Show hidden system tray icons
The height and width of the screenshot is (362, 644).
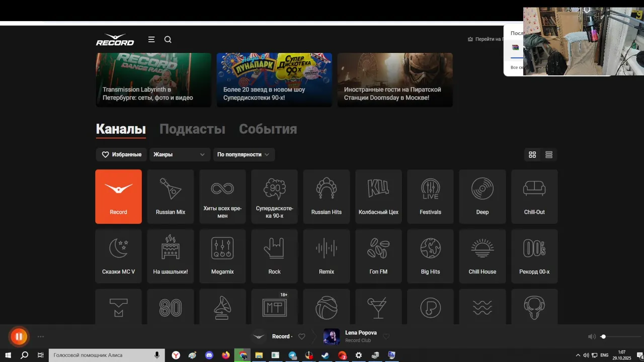tap(578, 355)
